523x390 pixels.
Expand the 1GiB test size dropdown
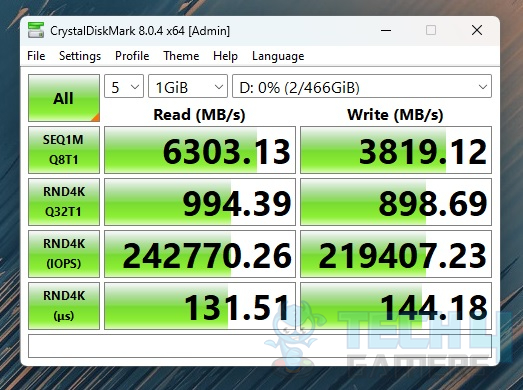coord(188,86)
